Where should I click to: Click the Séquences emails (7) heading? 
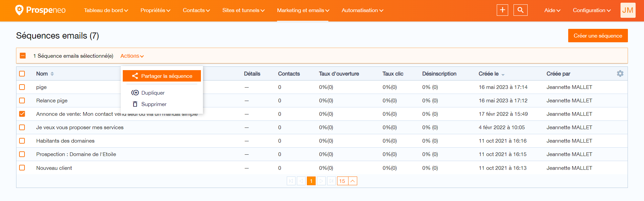(57, 36)
